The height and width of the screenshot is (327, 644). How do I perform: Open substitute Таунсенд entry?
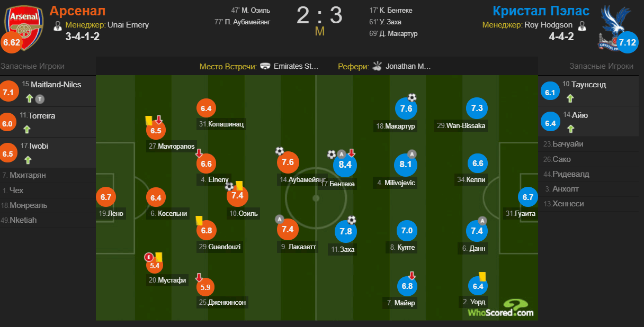(591, 91)
